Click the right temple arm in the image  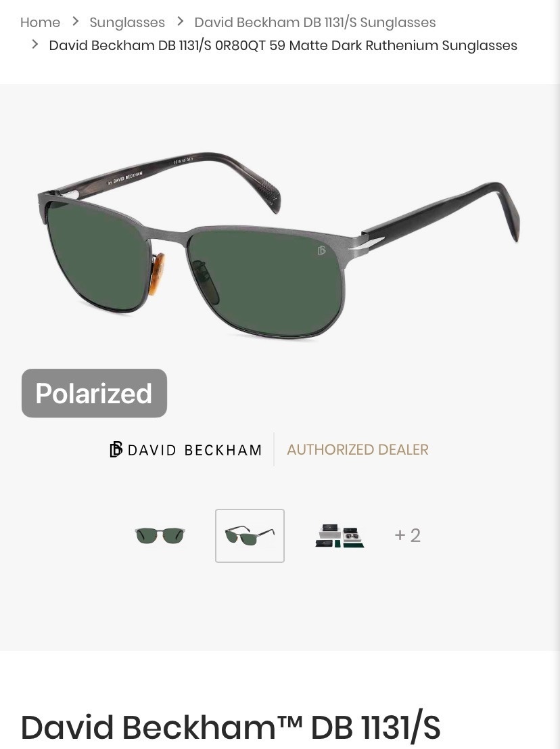[439, 212]
